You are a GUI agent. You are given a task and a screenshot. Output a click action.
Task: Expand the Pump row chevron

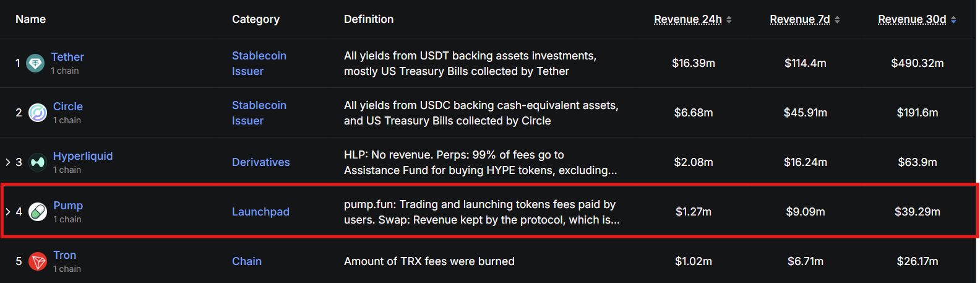8,212
